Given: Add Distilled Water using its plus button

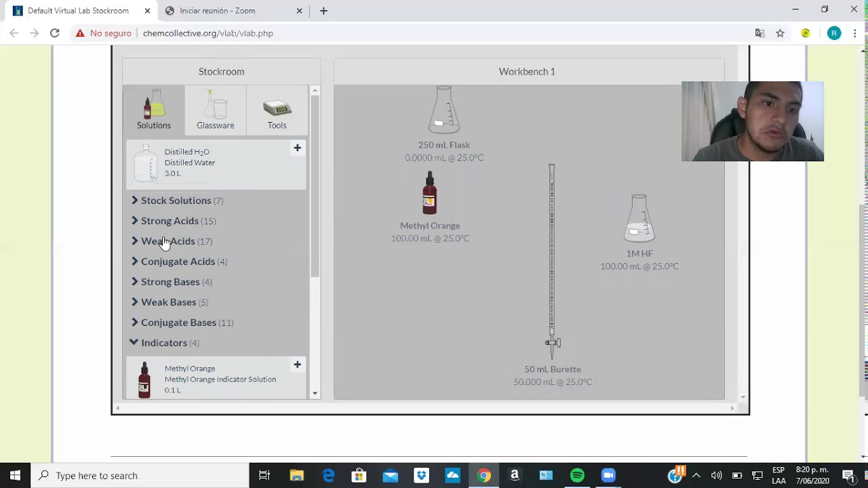Looking at the screenshot, I should pos(297,148).
